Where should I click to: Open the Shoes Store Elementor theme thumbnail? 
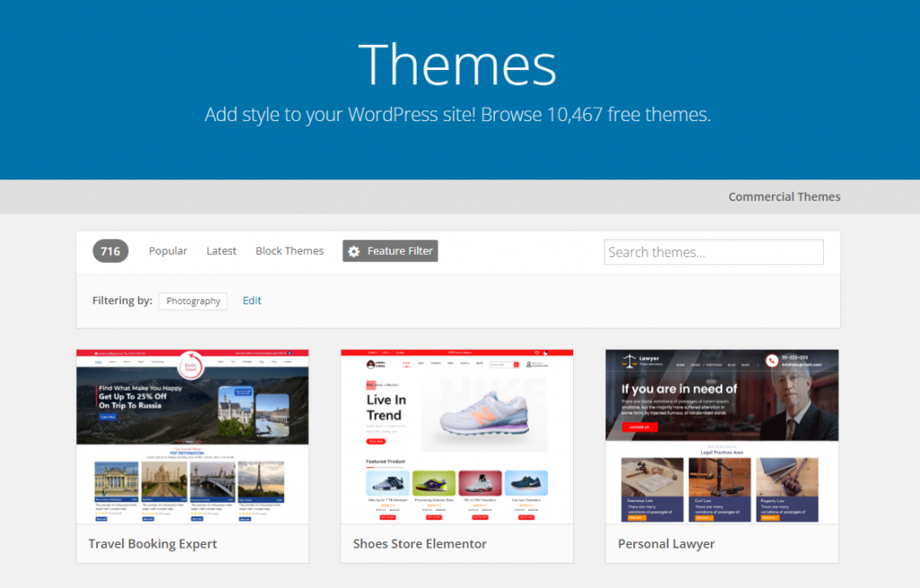[x=457, y=436]
